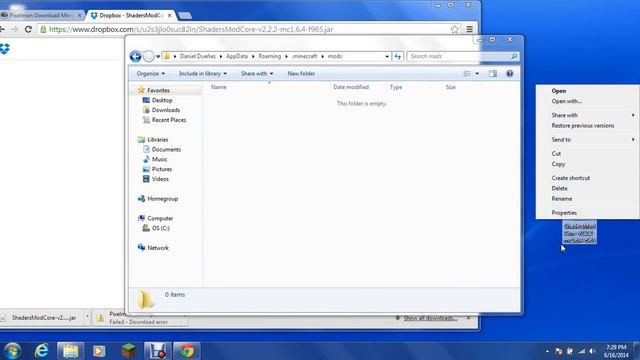
Task: Select the ShadersModCore jar desktop file
Action: click(x=579, y=233)
